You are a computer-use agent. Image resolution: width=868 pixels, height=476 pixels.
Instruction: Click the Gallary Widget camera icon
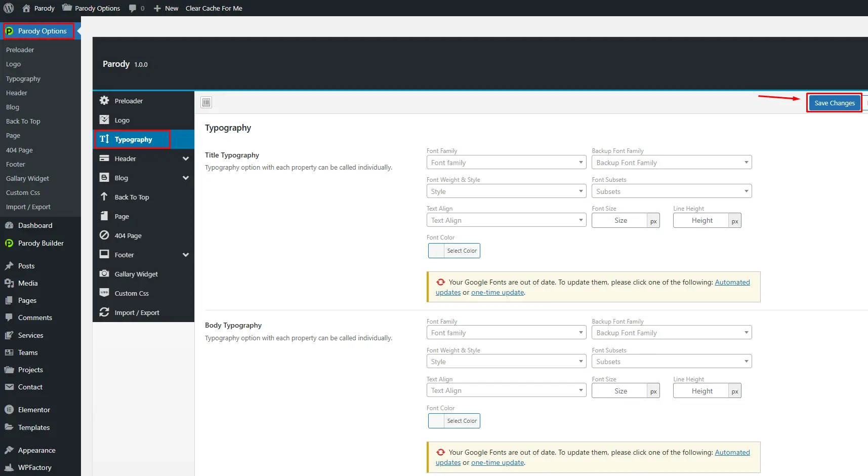click(104, 273)
